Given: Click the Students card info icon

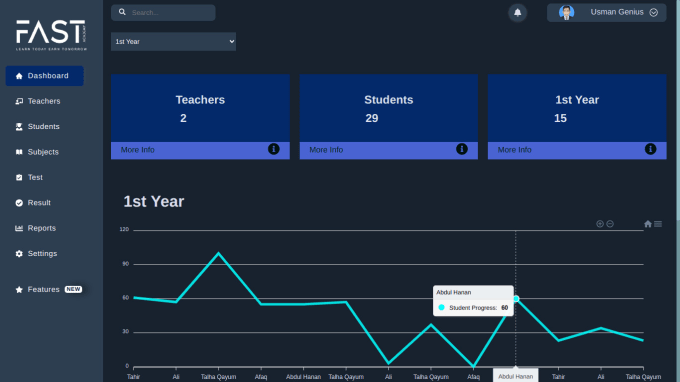Looking at the screenshot, I should [x=462, y=149].
